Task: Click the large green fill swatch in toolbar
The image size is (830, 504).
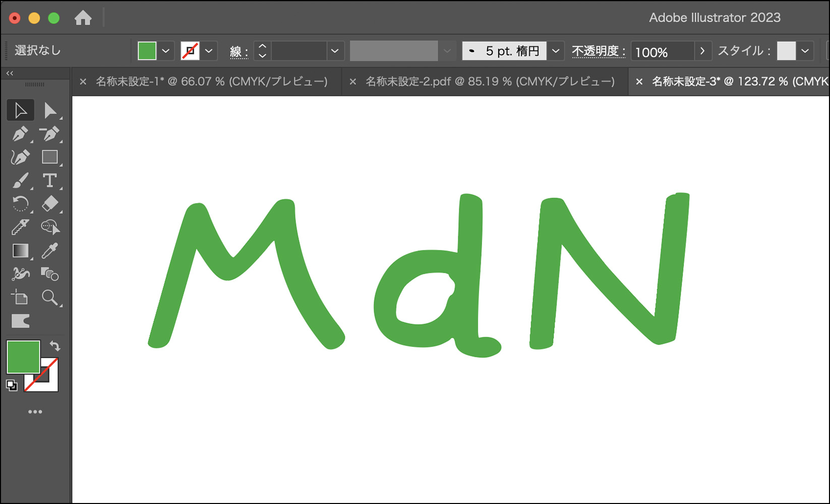Action: 23,357
